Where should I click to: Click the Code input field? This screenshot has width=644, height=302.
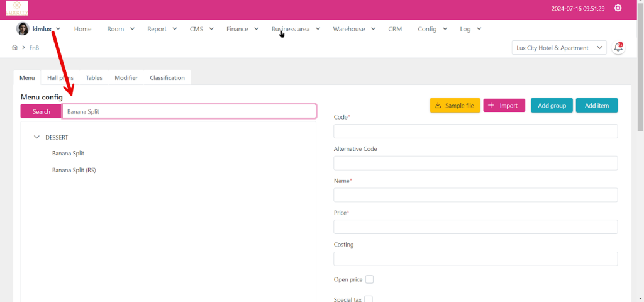[475, 131]
